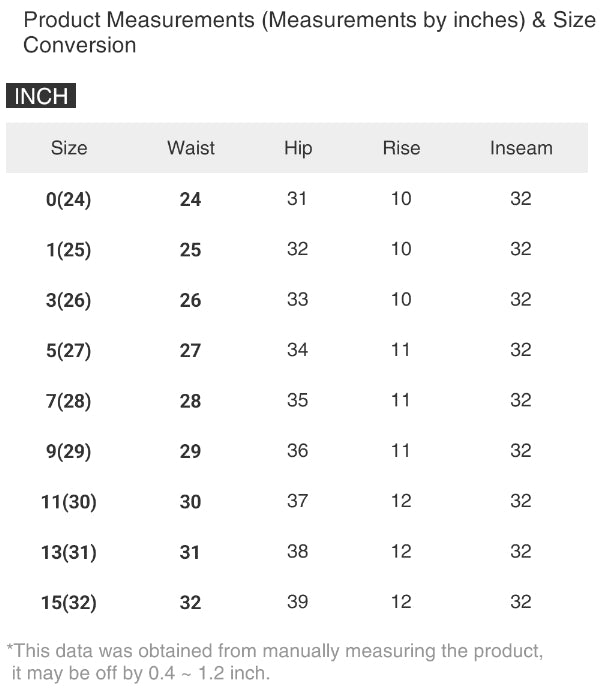
Task: Select the 9(29) size row label
Action: (x=69, y=451)
